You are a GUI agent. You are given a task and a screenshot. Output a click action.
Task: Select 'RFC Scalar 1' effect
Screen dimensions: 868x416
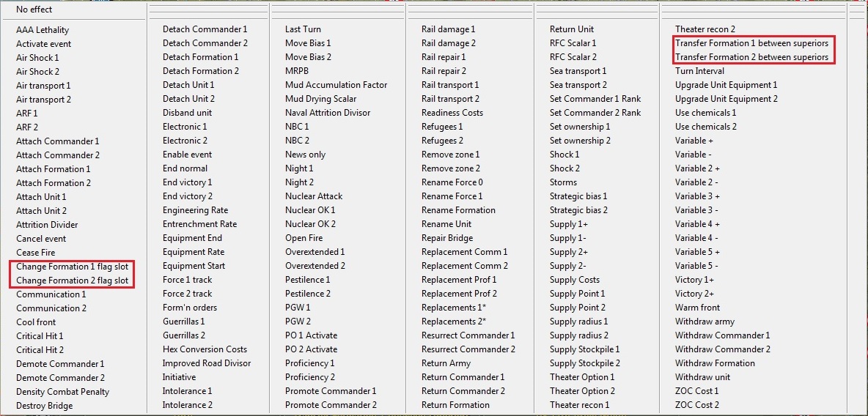573,42
